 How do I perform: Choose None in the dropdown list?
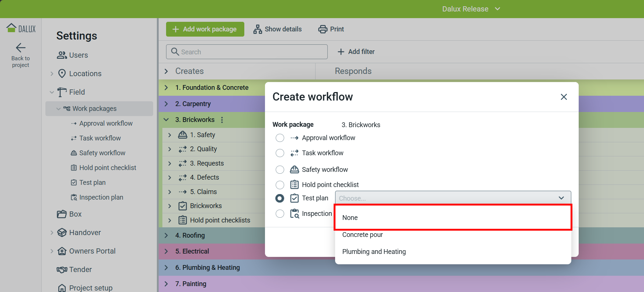[x=453, y=218]
